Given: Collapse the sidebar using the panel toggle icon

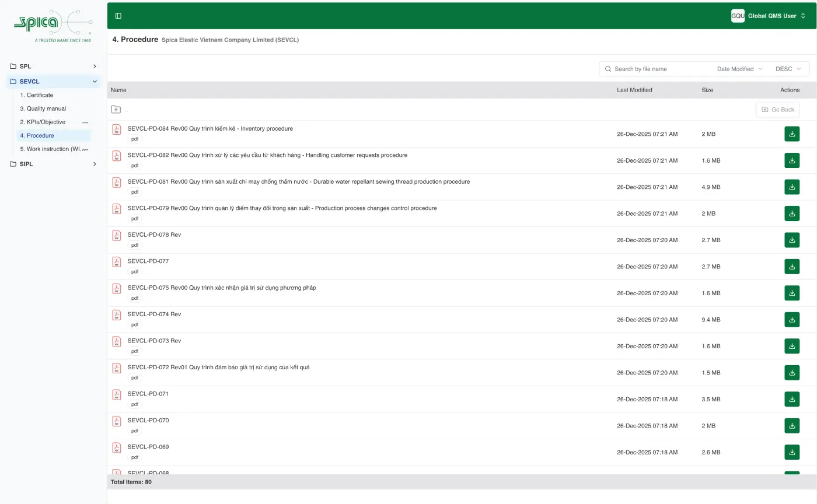Looking at the screenshot, I should pyautogui.click(x=118, y=15).
